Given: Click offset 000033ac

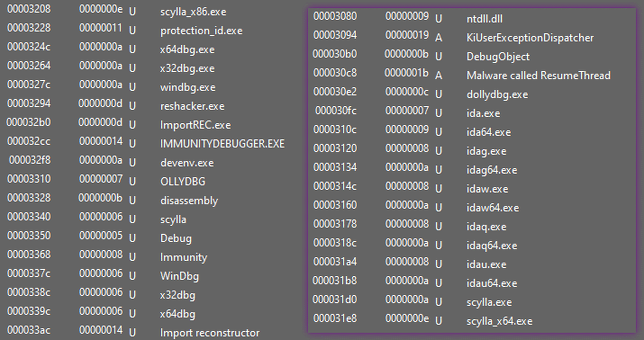Looking at the screenshot, I should point(29,330).
